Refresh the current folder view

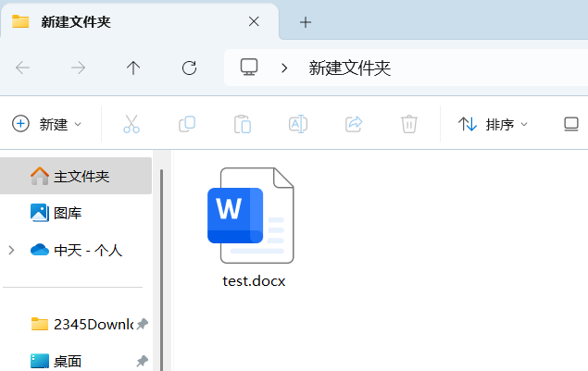[x=190, y=68]
